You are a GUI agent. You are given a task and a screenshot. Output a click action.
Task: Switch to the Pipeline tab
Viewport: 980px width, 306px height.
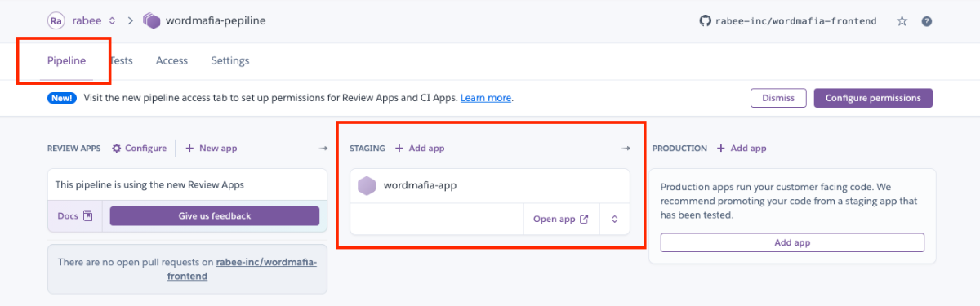pos(67,60)
